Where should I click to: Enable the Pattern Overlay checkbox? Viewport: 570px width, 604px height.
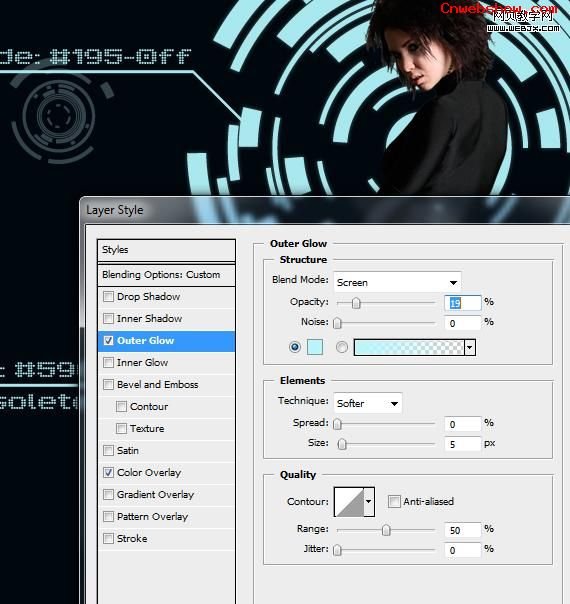[x=109, y=517]
